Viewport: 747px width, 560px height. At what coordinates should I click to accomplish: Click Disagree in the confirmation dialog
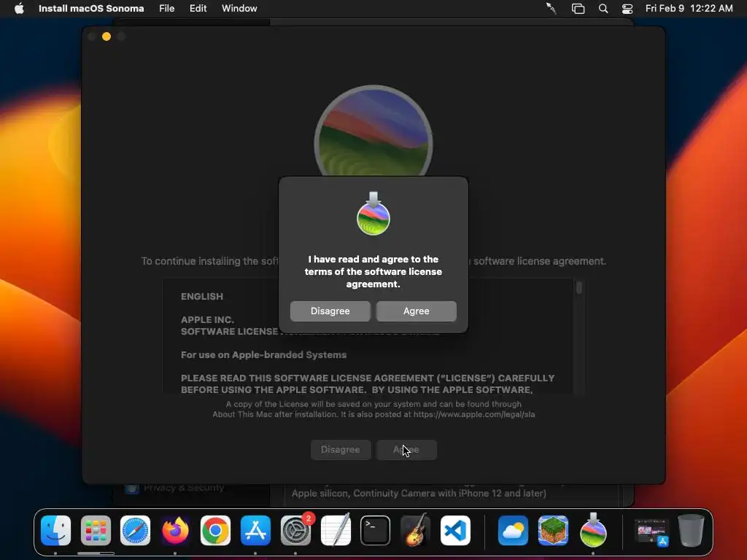pos(330,311)
